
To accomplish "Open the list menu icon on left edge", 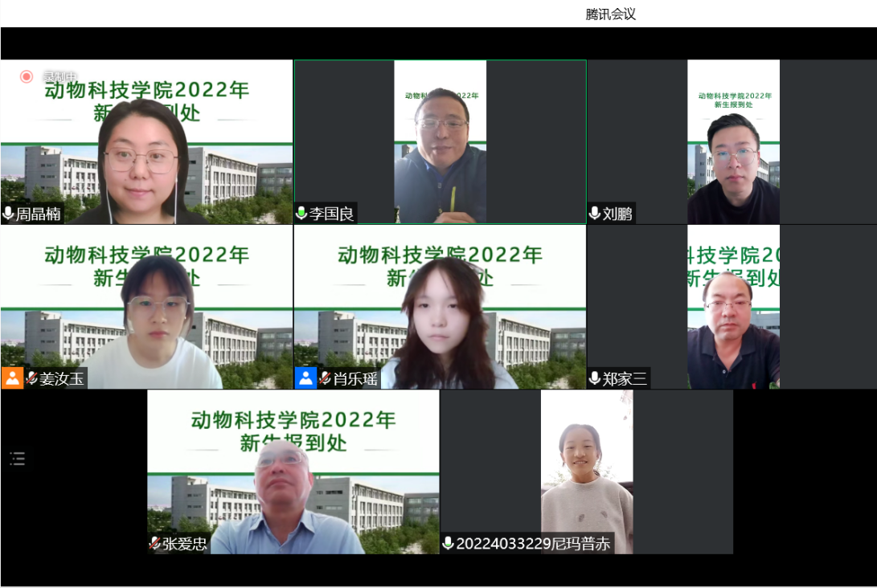I will tap(18, 459).
